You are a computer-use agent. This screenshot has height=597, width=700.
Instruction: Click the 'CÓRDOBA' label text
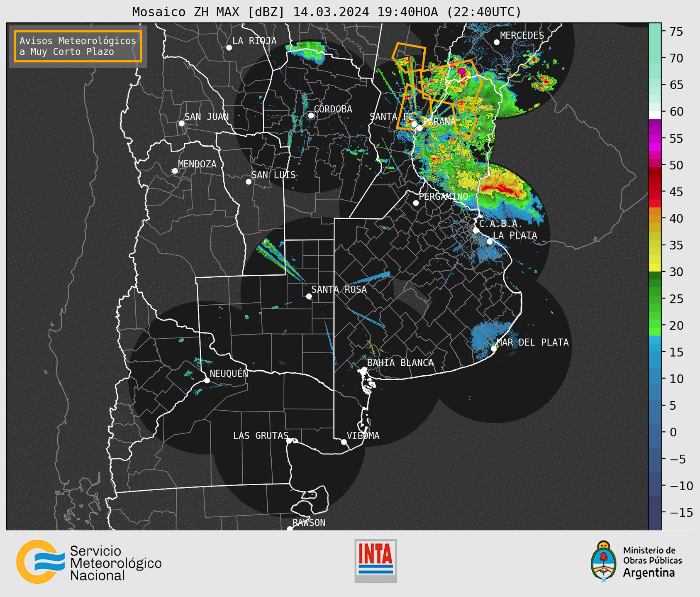coord(333,109)
